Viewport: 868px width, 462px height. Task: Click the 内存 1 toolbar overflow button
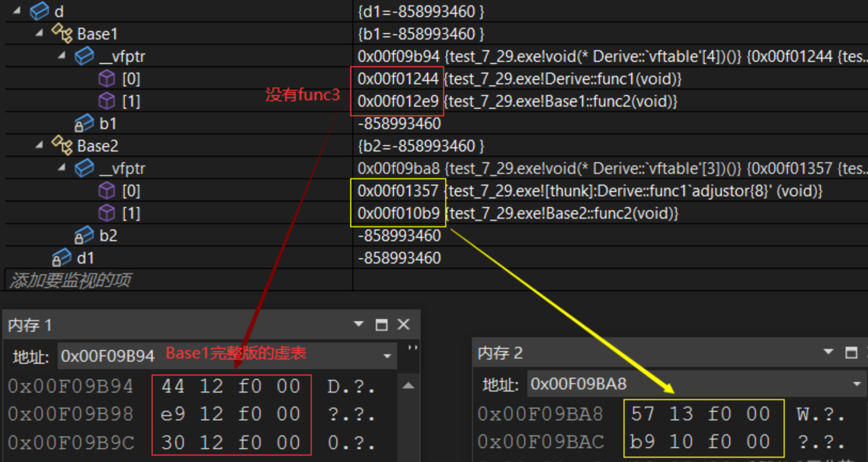tap(412, 348)
